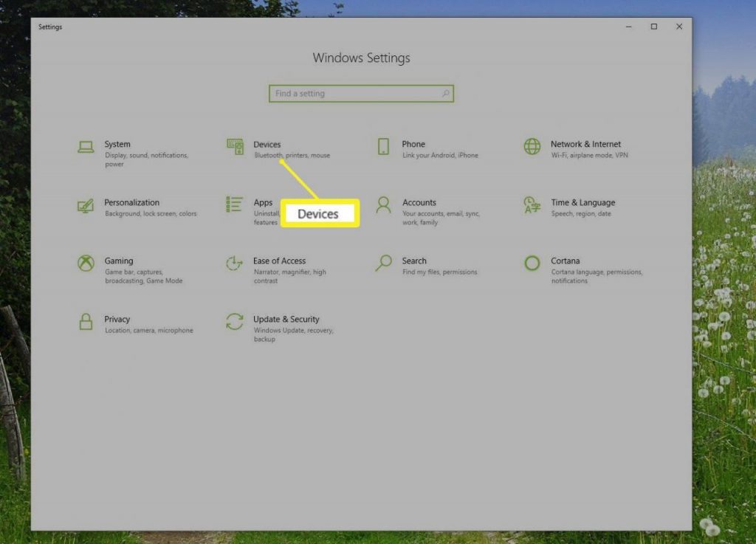Open the Network & Internet globe icon
756x544 pixels.
click(x=532, y=146)
